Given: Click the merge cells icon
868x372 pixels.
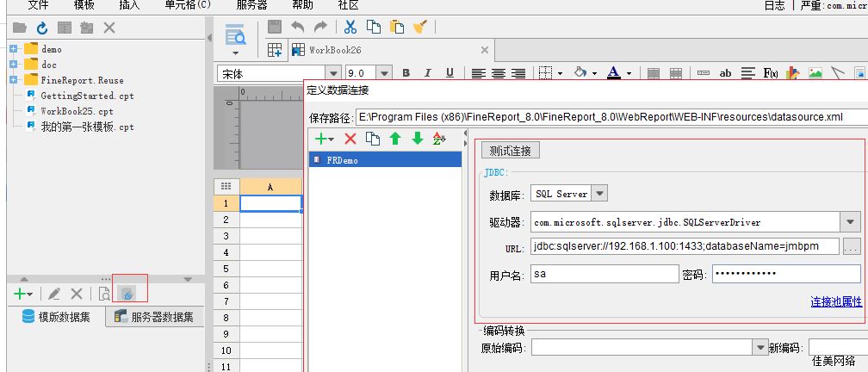Looking at the screenshot, I should tap(654, 73).
